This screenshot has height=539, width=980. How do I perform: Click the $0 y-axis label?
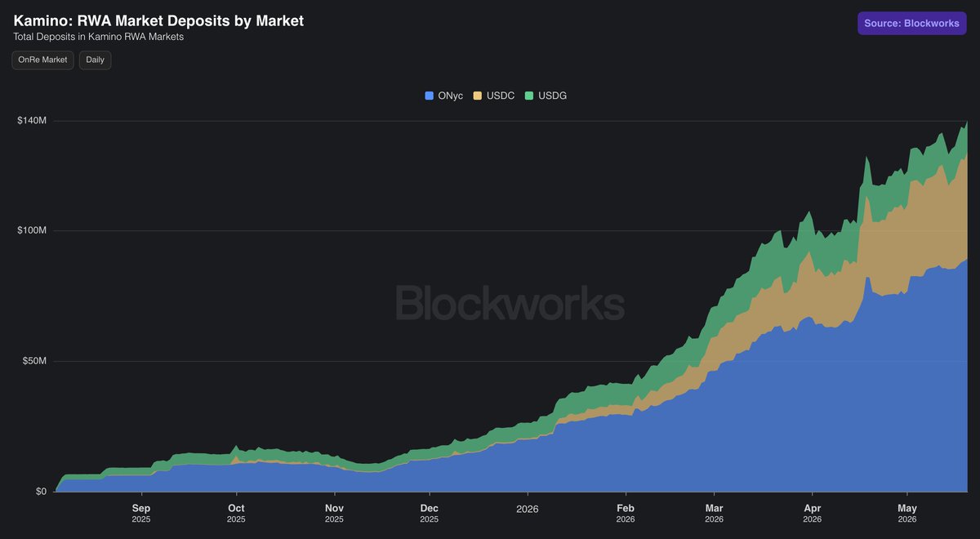pyautogui.click(x=40, y=492)
